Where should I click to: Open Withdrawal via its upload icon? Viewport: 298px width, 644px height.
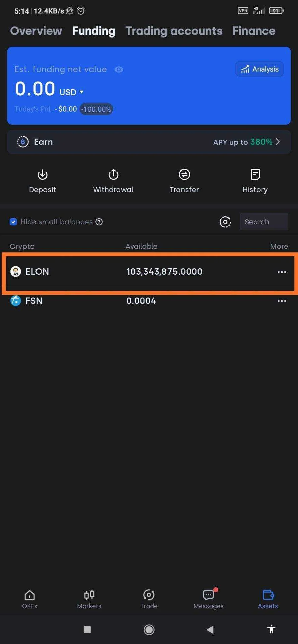113,174
